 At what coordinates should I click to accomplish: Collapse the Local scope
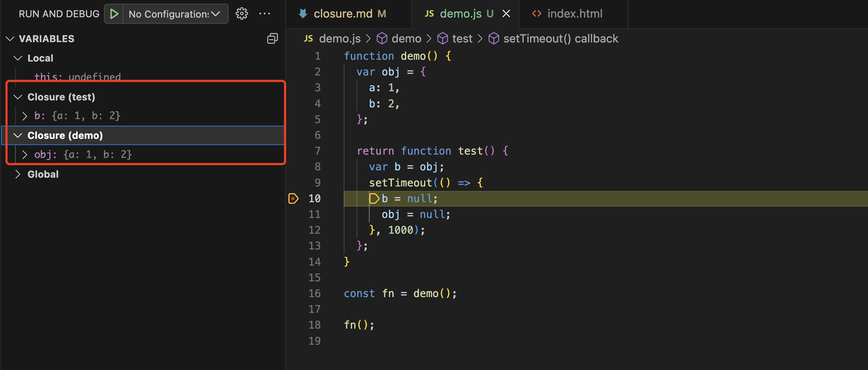click(18, 58)
